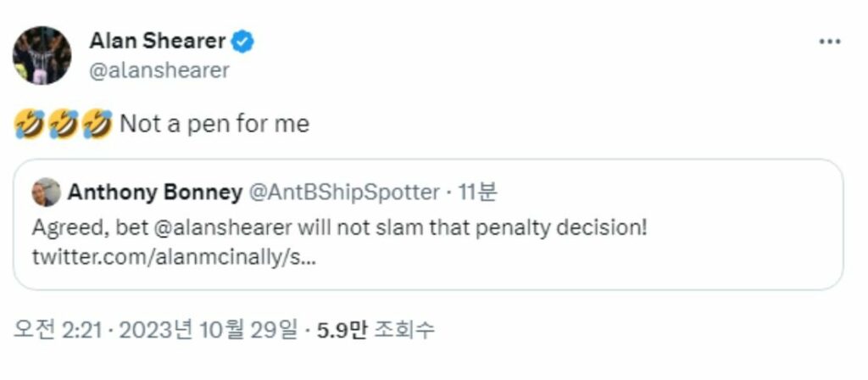Open the three-dot more options menu
This screenshot has width=868, height=380.
point(829,42)
